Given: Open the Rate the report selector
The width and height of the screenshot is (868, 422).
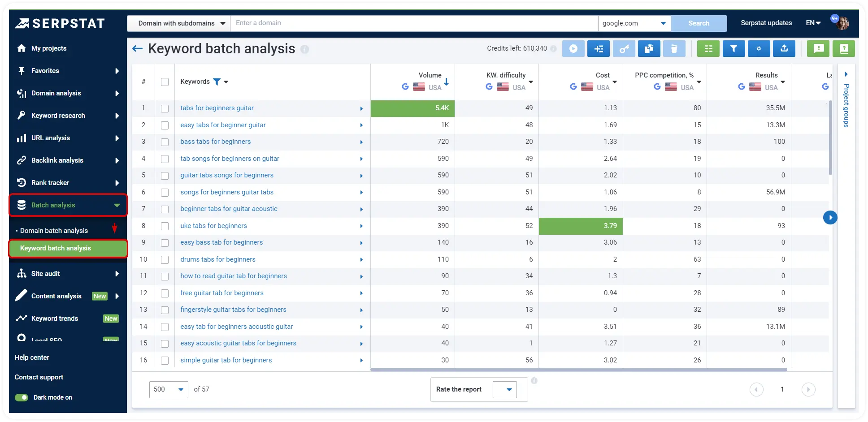Looking at the screenshot, I should tap(478, 389).
